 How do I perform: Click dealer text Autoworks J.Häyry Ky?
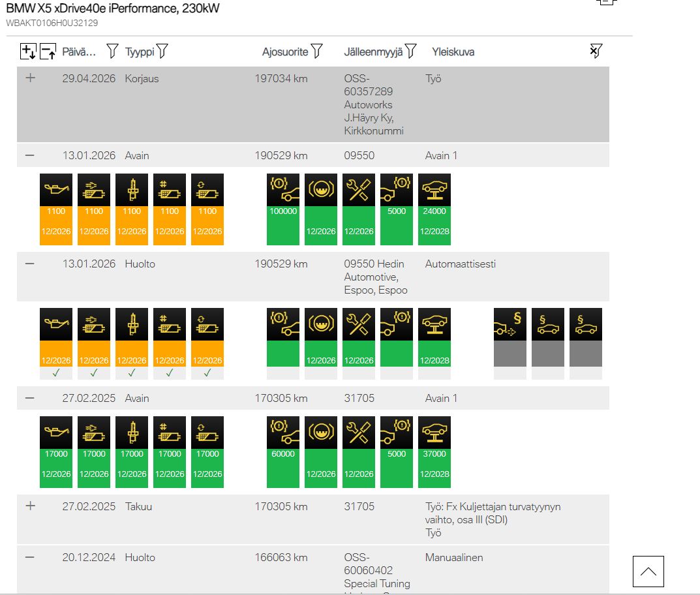click(x=369, y=111)
